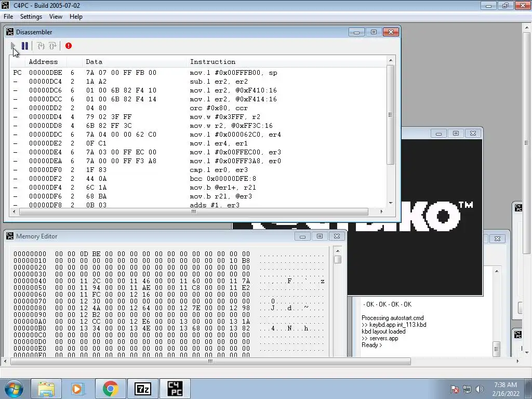Close the display window showing the logo
The height and width of the screenshot is (399, 532).
point(473,134)
